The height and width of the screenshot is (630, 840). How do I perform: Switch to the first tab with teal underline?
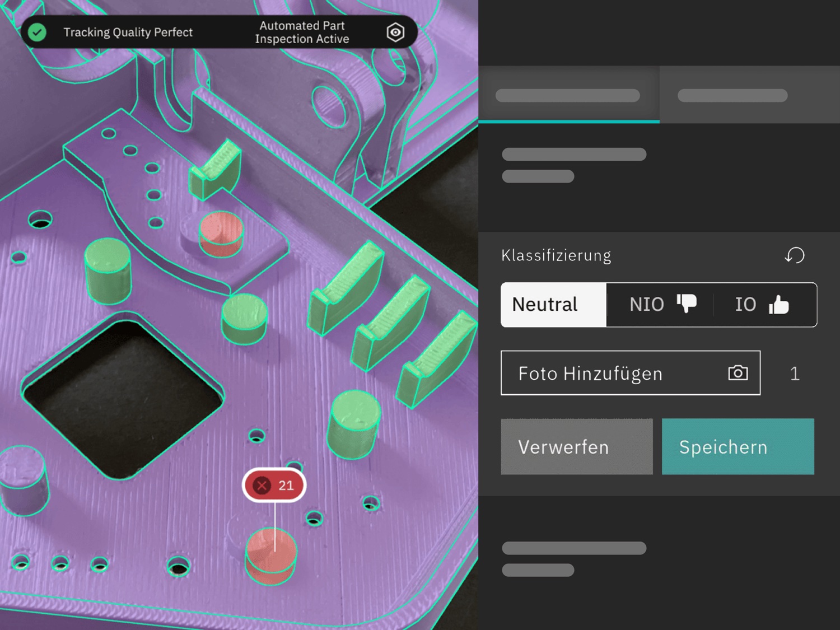[569, 95]
